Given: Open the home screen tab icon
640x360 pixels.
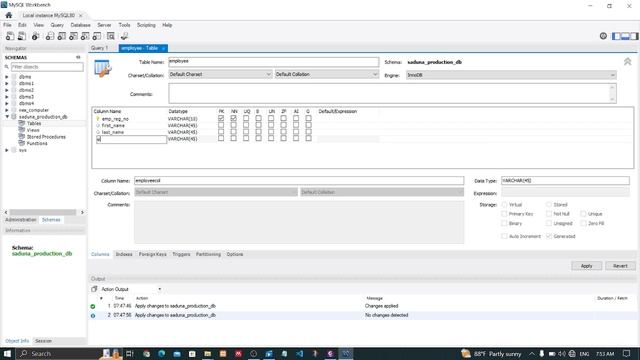Looking at the screenshot, I should [x=9, y=15].
